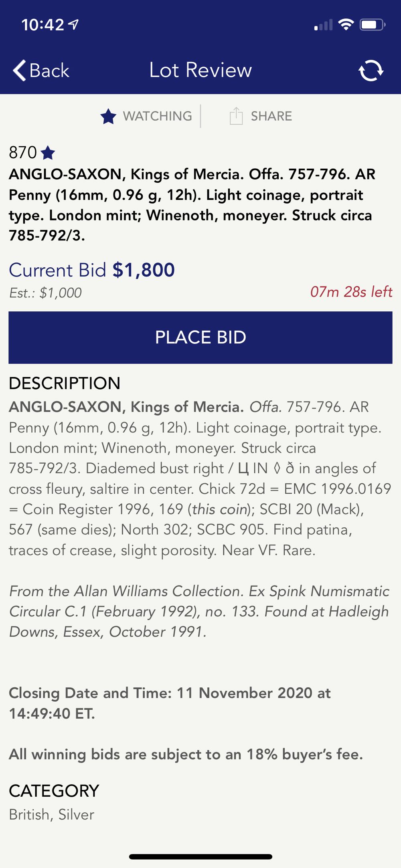Tap the British, Silver category text
Screen dimensions: 401x868
pyautogui.click(x=52, y=814)
